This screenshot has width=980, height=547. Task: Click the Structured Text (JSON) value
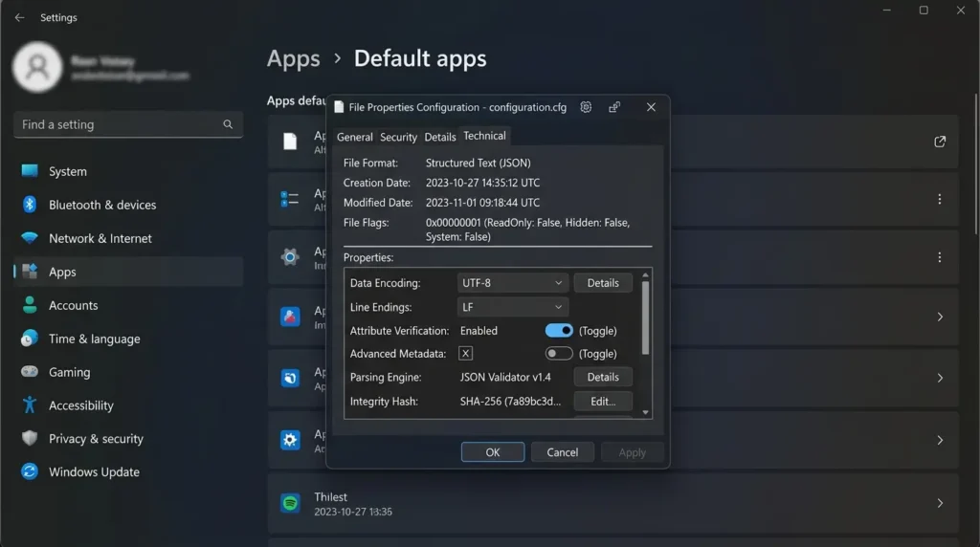pyautogui.click(x=479, y=163)
